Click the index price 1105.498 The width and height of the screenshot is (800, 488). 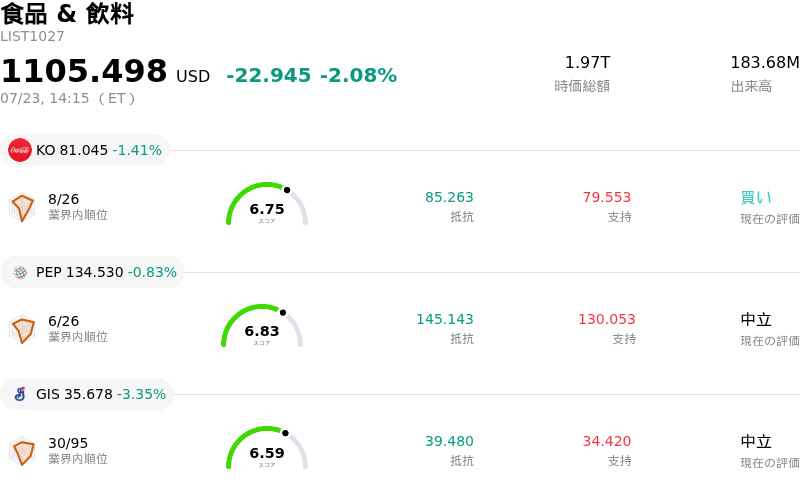pos(84,70)
